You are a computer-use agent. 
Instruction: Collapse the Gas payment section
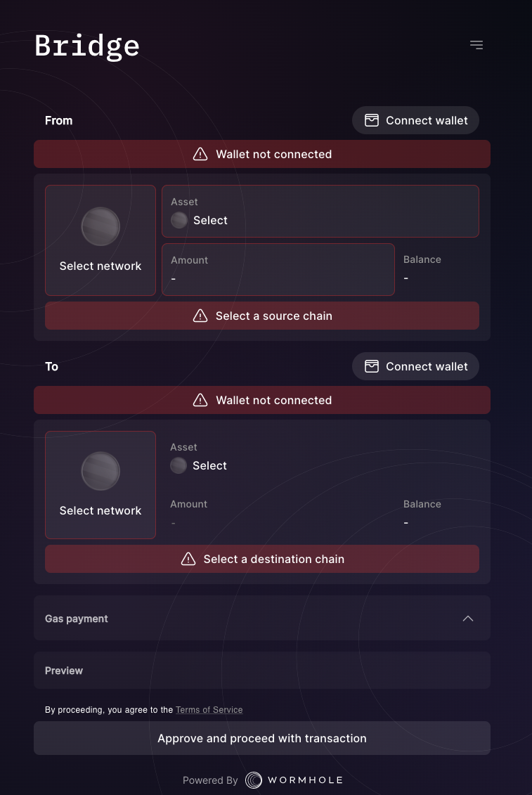pyautogui.click(x=468, y=619)
